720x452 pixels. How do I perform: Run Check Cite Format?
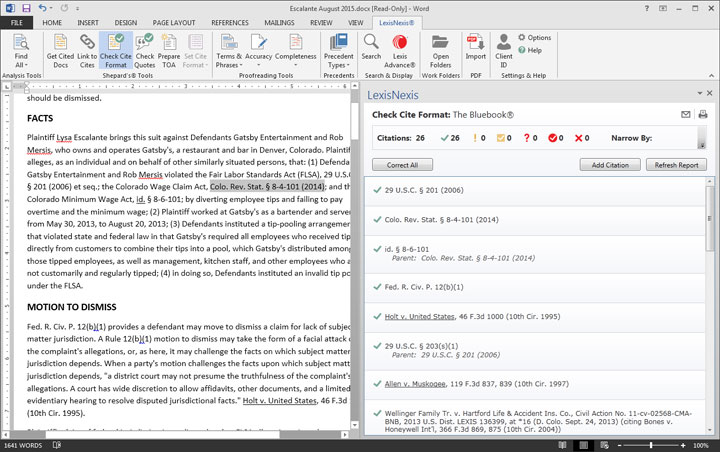point(116,51)
